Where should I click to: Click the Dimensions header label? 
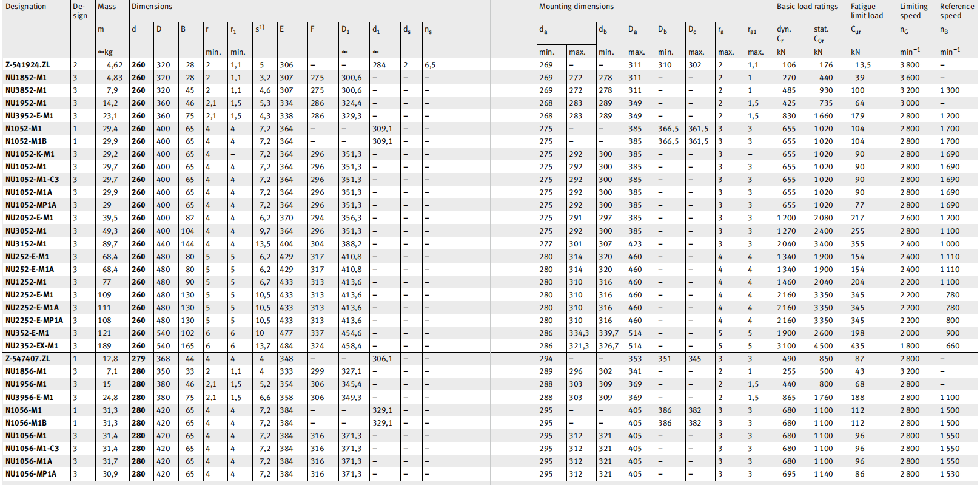(x=152, y=7)
